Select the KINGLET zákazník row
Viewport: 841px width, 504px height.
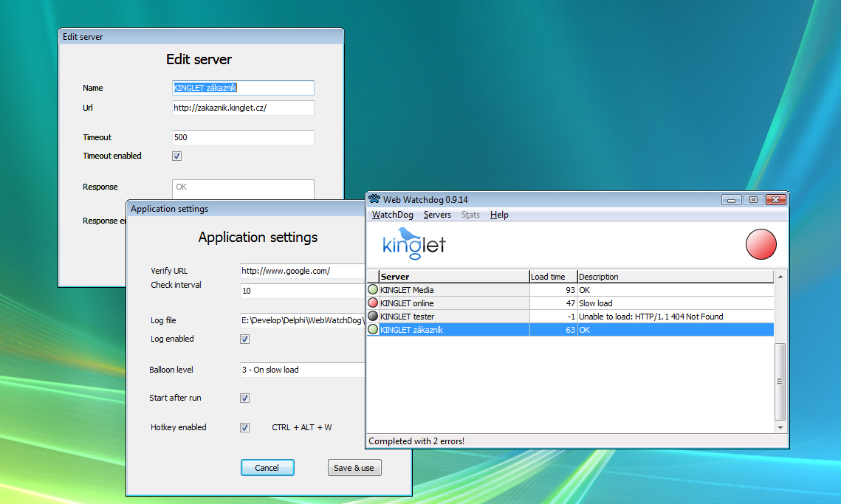pyautogui.click(x=570, y=330)
